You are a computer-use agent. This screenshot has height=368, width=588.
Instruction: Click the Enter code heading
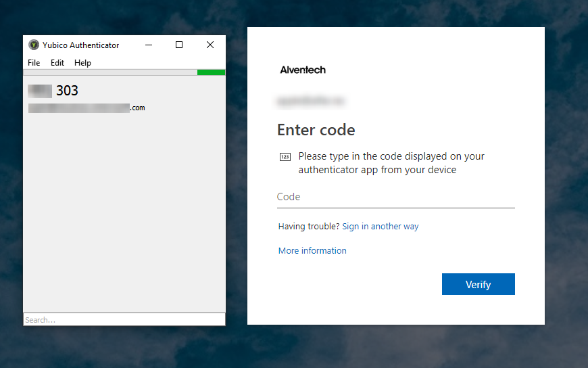coord(316,130)
